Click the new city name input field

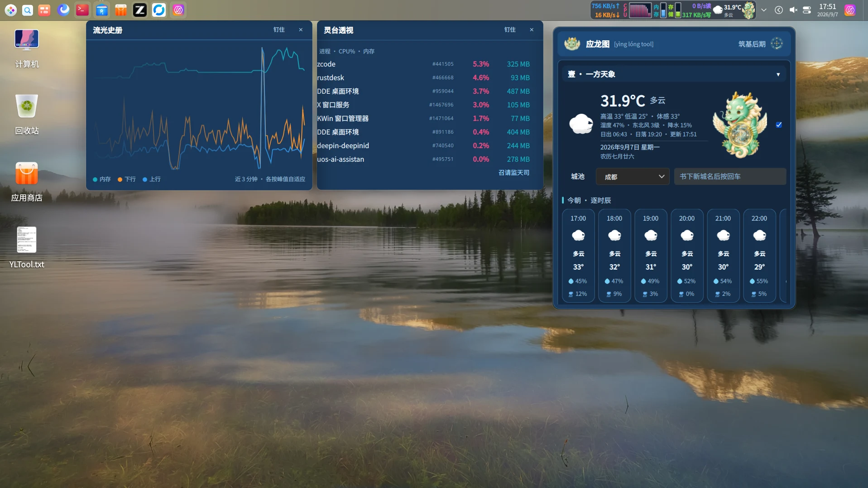pos(730,177)
